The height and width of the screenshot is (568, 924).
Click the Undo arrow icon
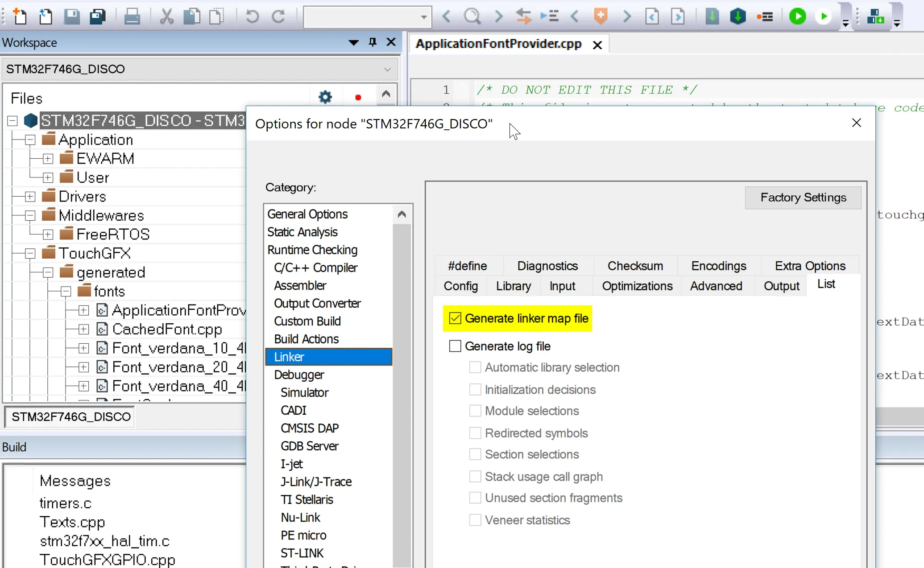coord(252,17)
